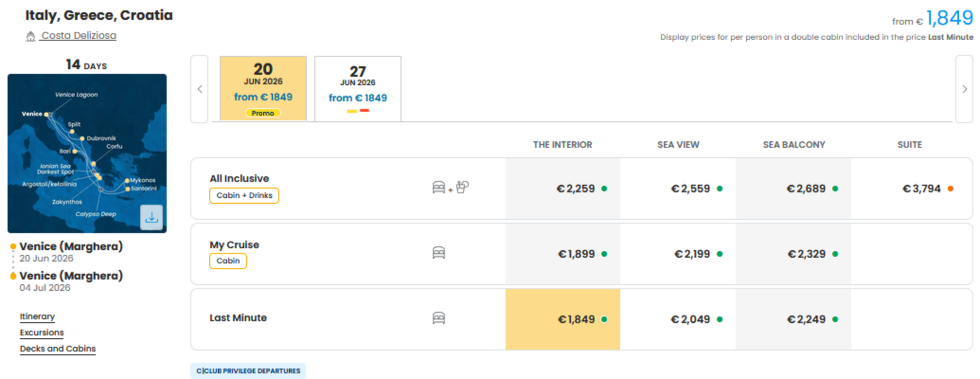Select the bed icon in My Cruise row
Screen dimensions: 980x379
439,253
